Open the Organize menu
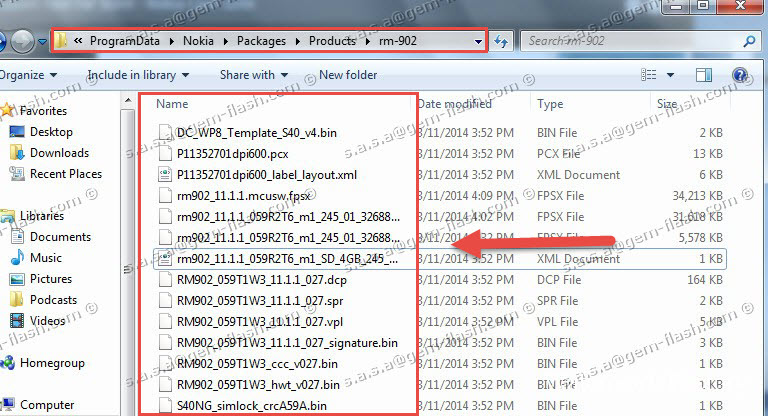The image size is (768, 416). (x=28, y=75)
